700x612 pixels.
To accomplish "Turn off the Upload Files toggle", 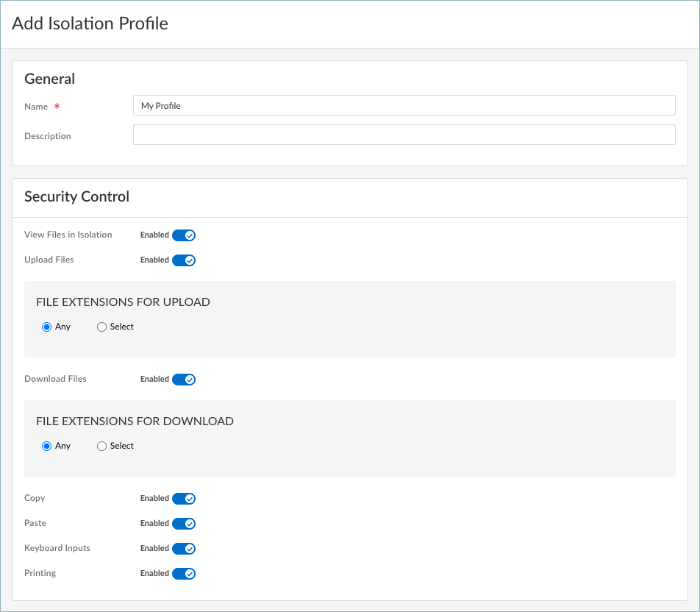I will 184,260.
